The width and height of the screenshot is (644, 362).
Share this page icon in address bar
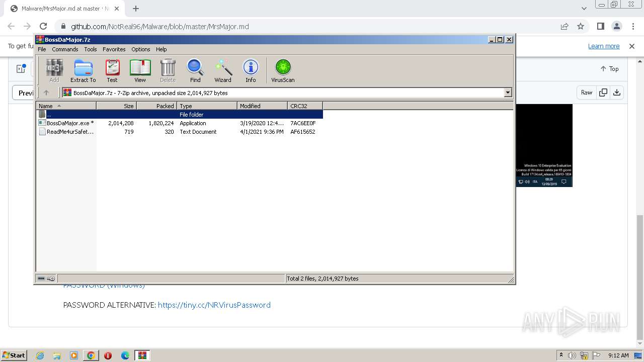565,26
